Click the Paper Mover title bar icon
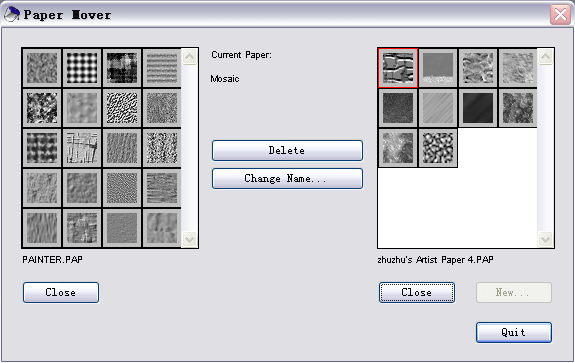 [11, 15]
